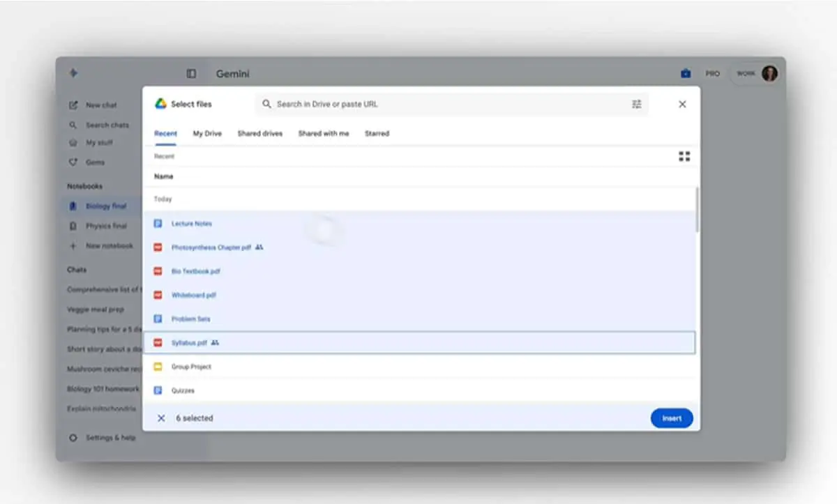The image size is (837, 504).
Task: Focus the Search in Drive or paste URL field
Action: point(451,104)
